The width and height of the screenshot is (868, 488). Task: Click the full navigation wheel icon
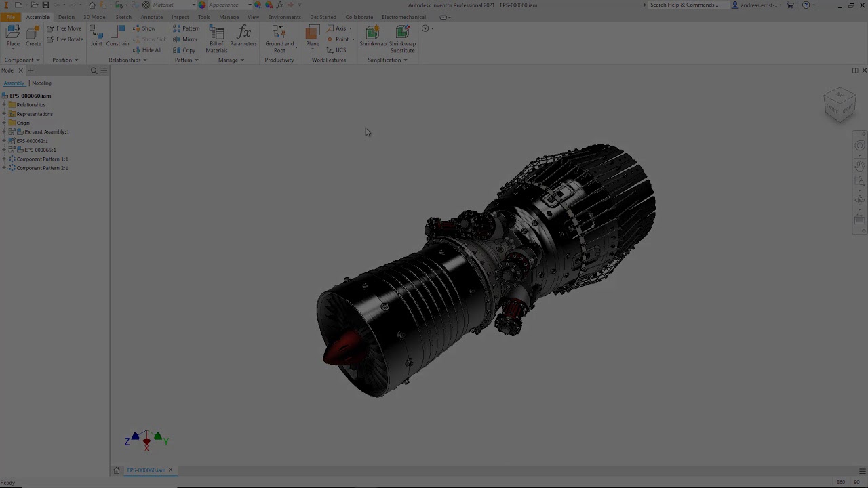pyautogui.click(x=860, y=146)
